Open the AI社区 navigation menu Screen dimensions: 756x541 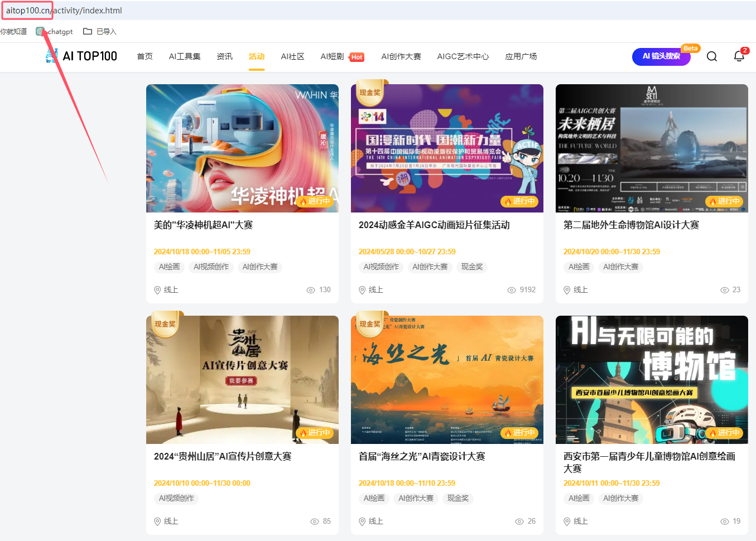292,56
